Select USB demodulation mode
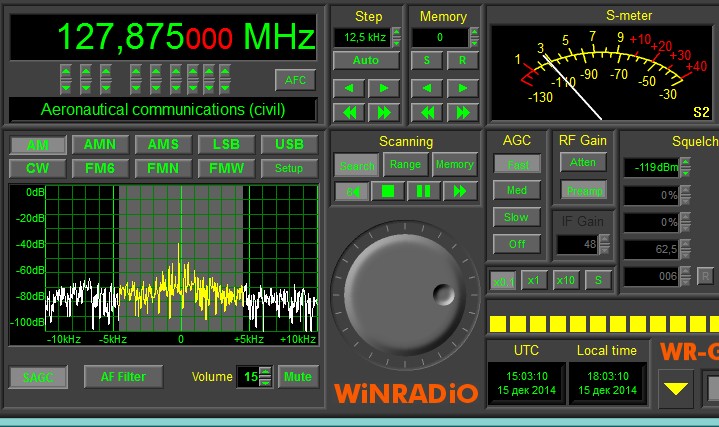Screen dimensions: 719x427 (289, 145)
